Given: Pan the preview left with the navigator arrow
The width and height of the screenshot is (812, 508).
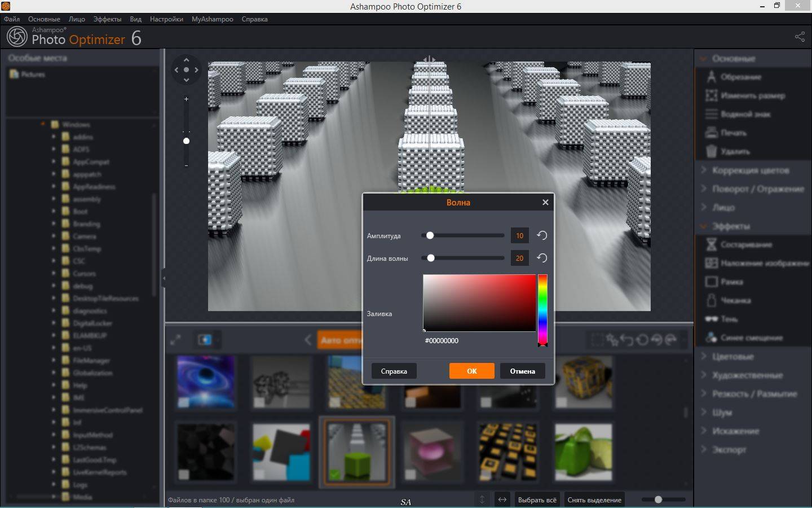Looking at the screenshot, I should tap(176, 70).
